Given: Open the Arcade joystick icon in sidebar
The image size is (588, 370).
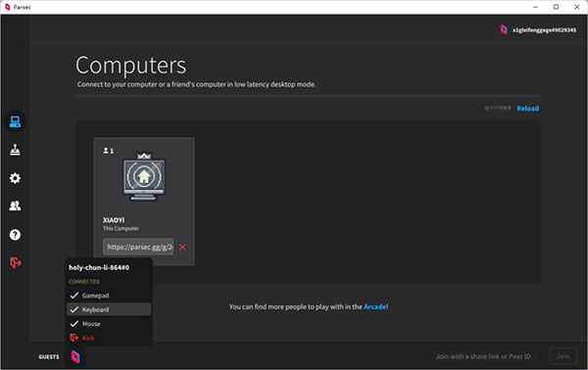Looking at the screenshot, I should pos(15,150).
